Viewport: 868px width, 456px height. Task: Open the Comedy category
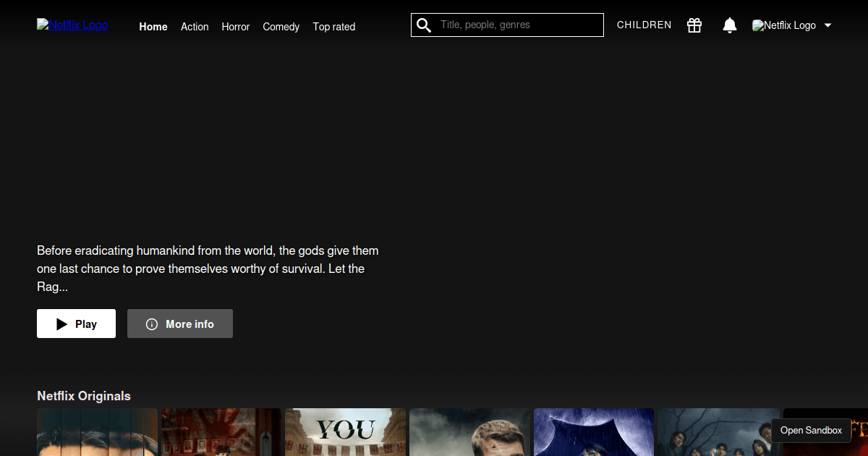(x=281, y=27)
